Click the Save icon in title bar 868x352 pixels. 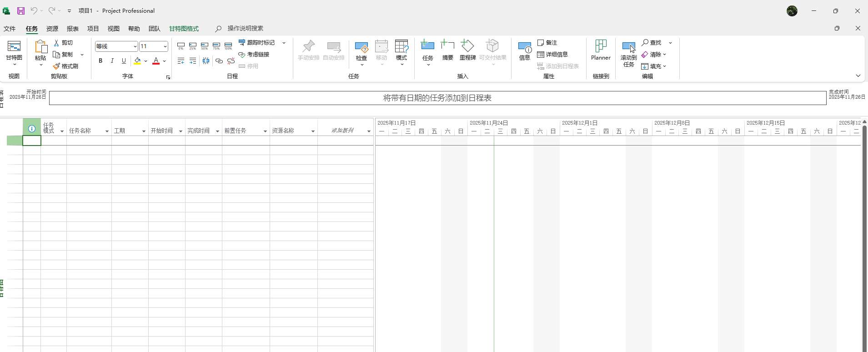[x=21, y=11]
